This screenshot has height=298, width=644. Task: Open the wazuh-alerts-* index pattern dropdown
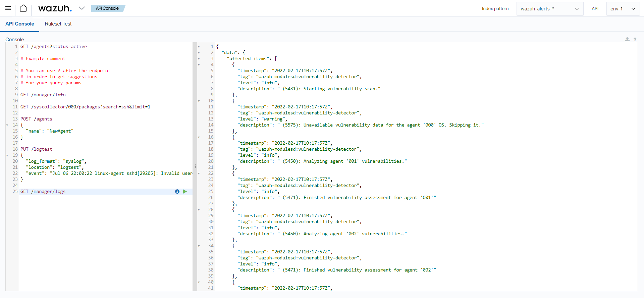(550, 9)
